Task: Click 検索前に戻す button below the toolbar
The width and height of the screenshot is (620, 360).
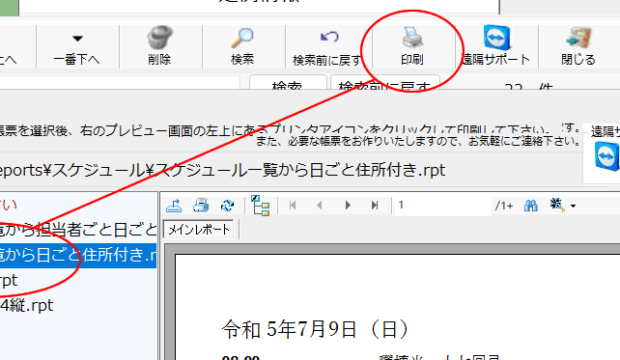Action: coord(385,83)
